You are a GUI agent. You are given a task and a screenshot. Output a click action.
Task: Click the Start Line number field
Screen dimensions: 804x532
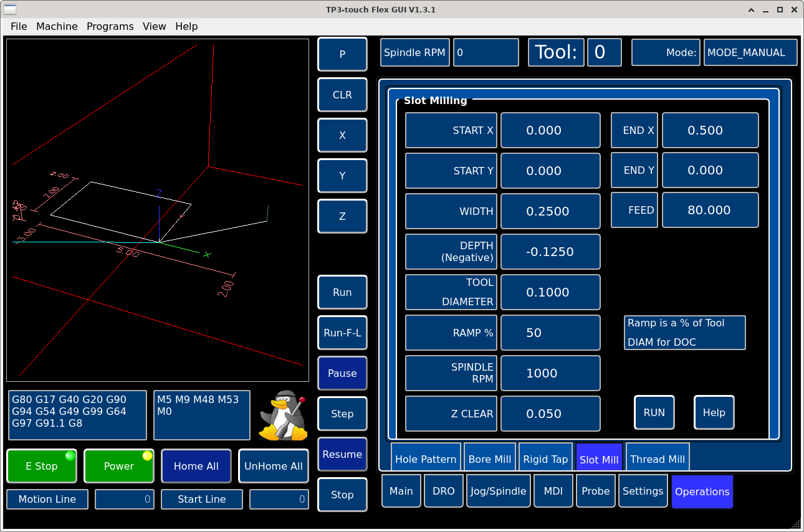click(279, 499)
